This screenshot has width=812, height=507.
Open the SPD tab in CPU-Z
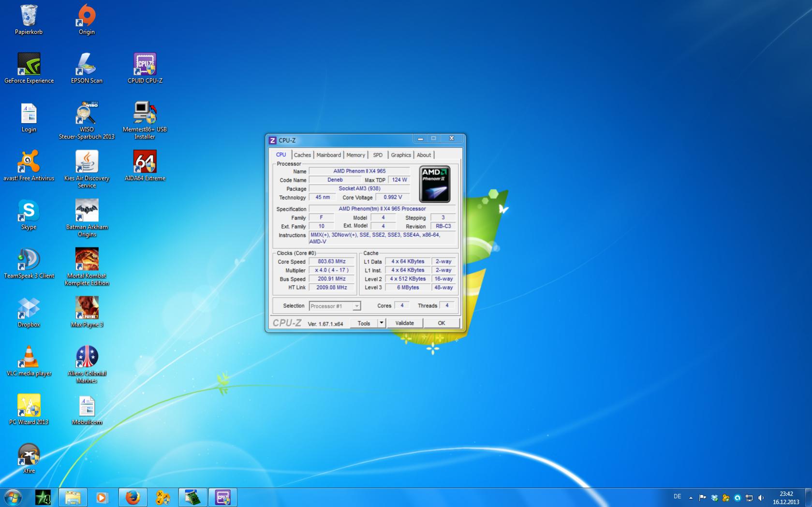click(378, 155)
